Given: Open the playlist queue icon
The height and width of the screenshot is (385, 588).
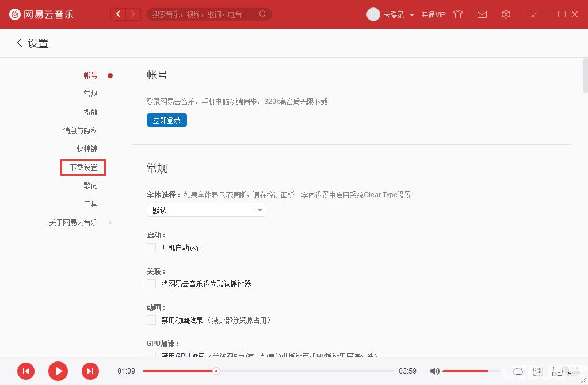Looking at the screenshot, I should click(x=558, y=371).
